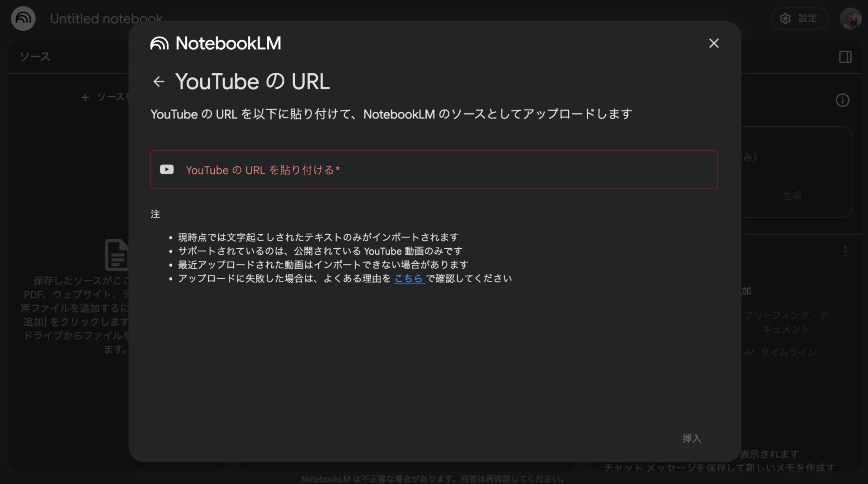Open the three-dot more options menu
This screenshot has width=868, height=484.
(845, 252)
